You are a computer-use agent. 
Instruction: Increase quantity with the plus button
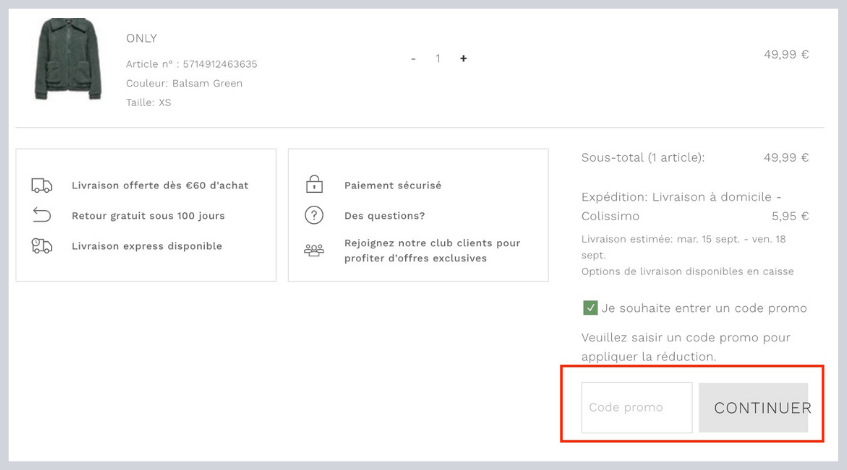(x=463, y=59)
